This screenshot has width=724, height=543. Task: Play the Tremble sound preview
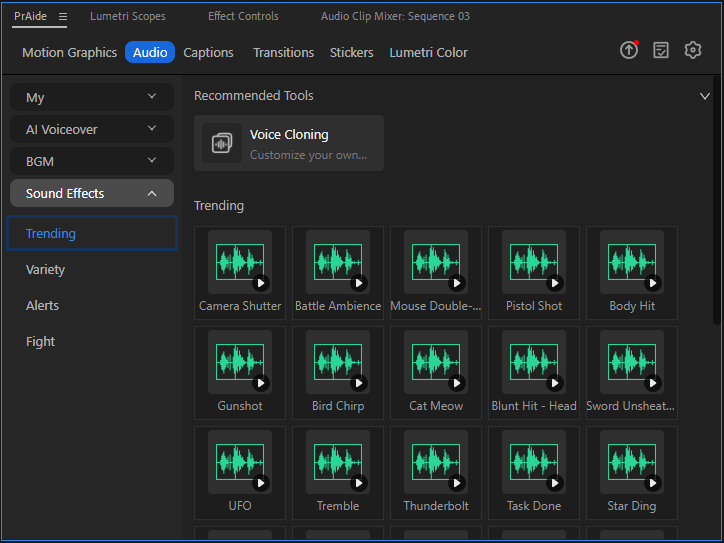click(x=359, y=483)
